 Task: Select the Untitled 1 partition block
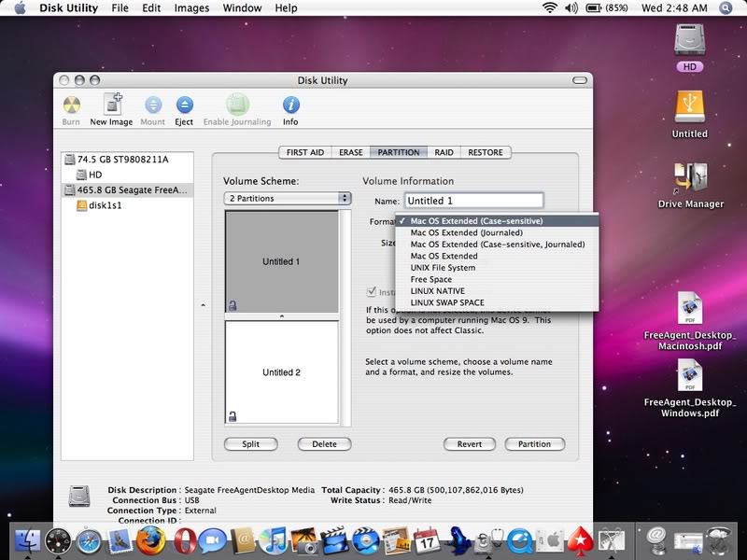point(282,261)
